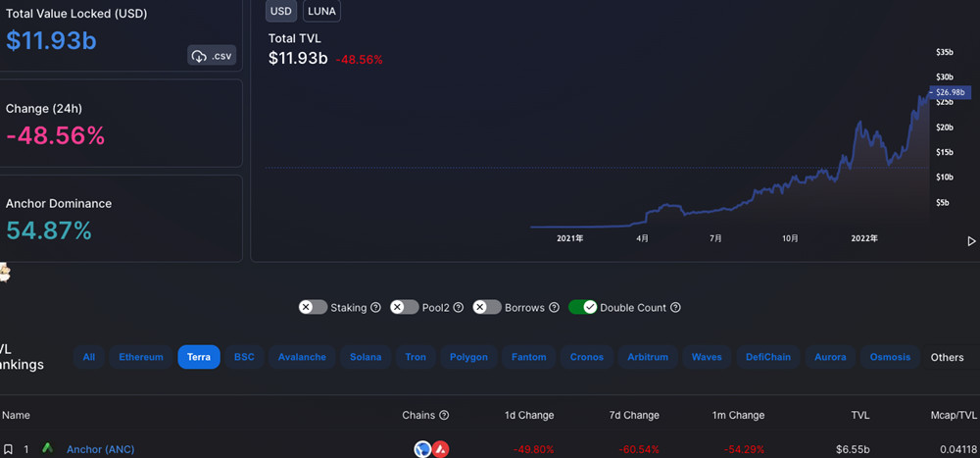Sort by the 1d Change column

529,415
